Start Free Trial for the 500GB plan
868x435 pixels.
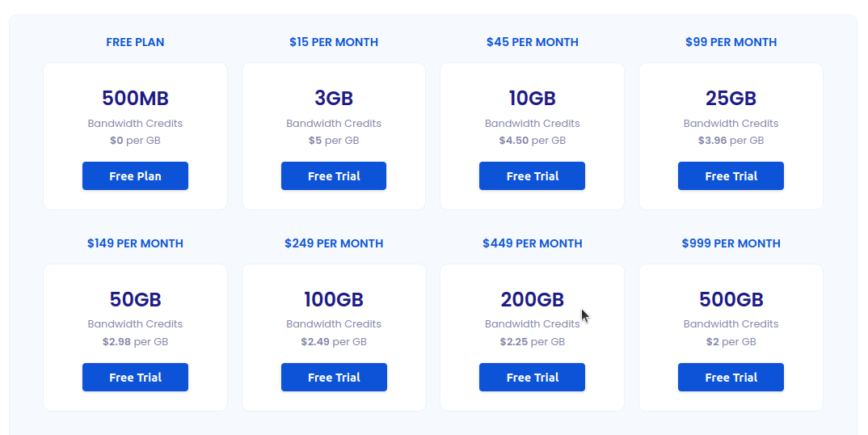click(x=731, y=378)
